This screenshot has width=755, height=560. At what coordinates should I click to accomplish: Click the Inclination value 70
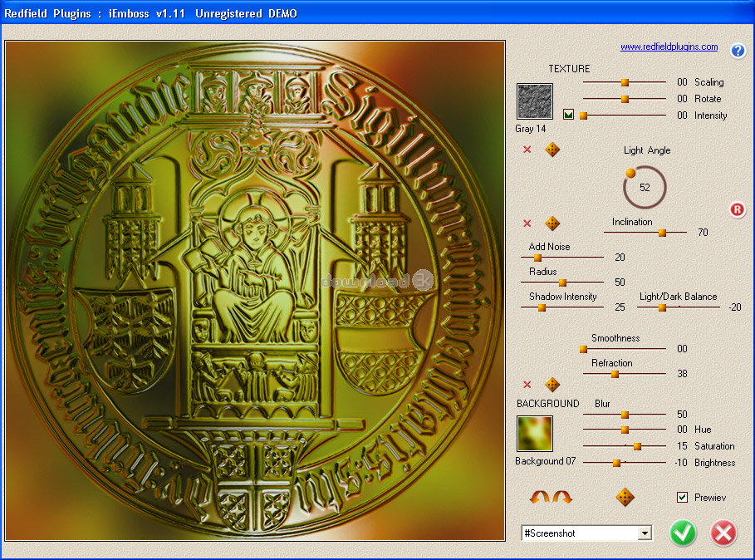click(x=703, y=233)
